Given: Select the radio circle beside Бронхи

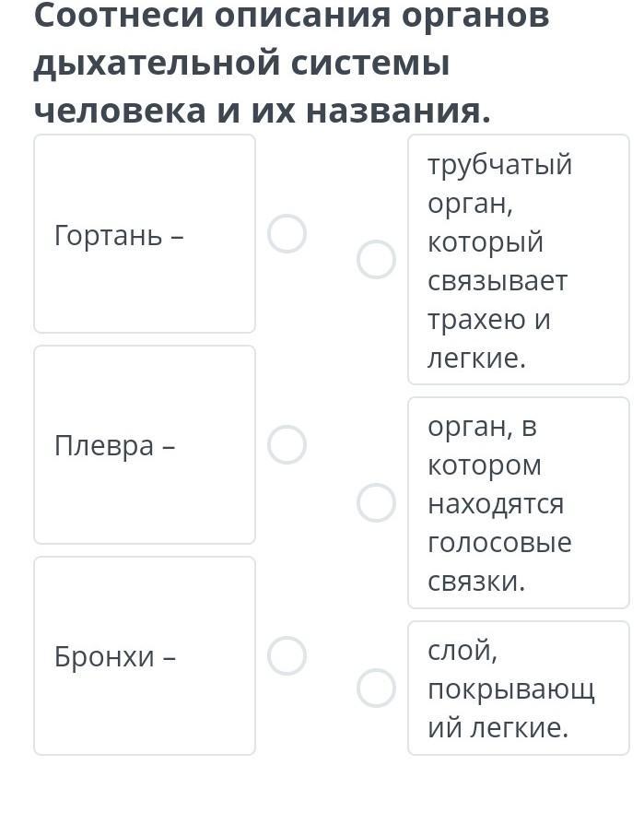Looking at the screenshot, I should click(x=287, y=656).
